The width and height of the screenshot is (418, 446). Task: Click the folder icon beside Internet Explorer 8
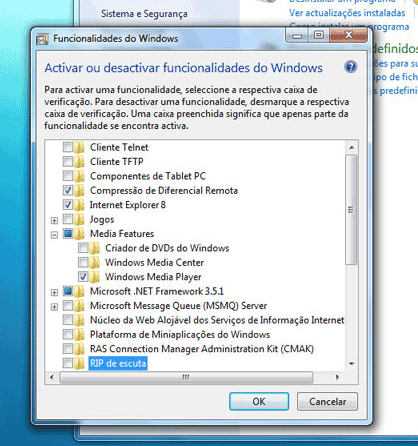[x=79, y=205]
